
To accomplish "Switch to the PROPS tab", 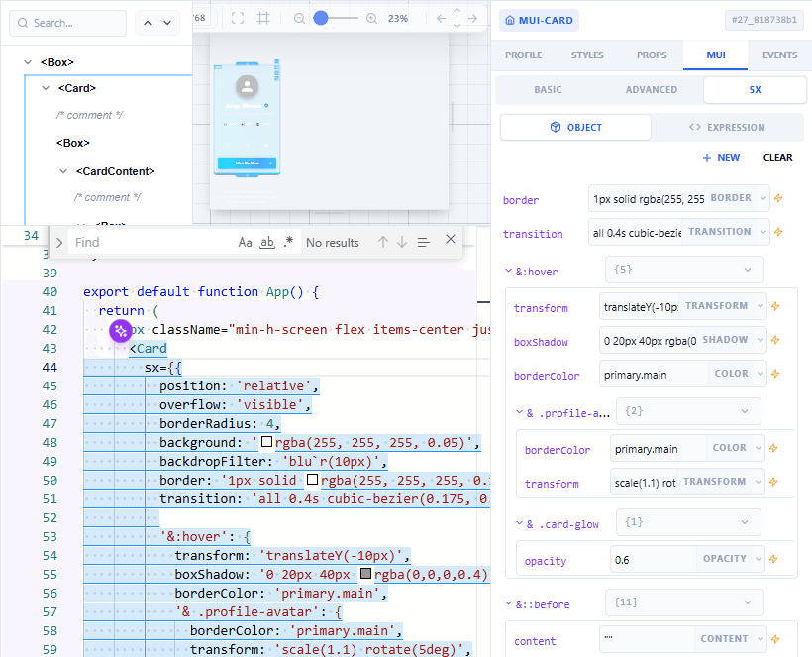I will (652, 55).
